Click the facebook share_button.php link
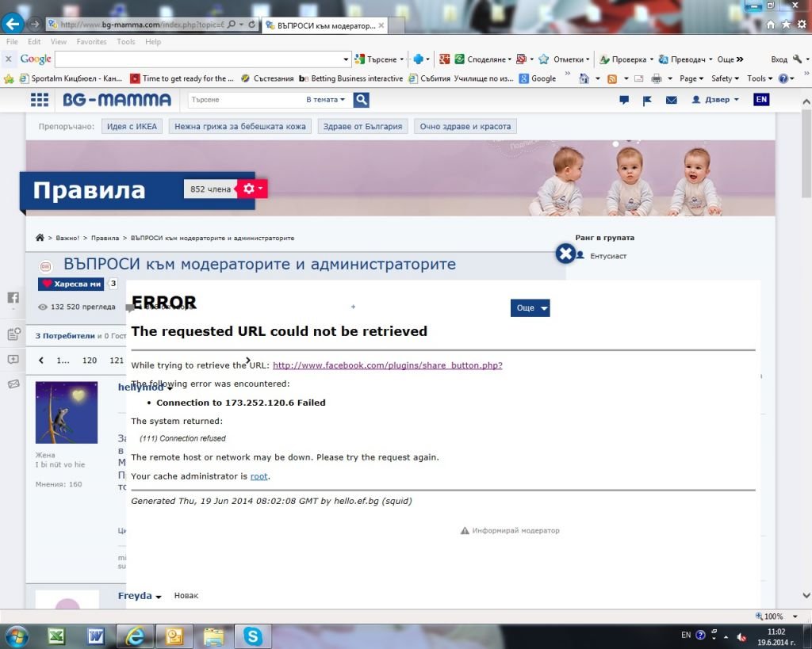The height and width of the screenshot is (649, 812). coord(387,365)
